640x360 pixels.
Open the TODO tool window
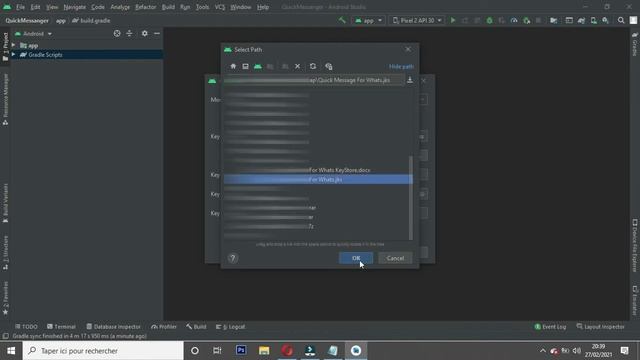point(26,327)
